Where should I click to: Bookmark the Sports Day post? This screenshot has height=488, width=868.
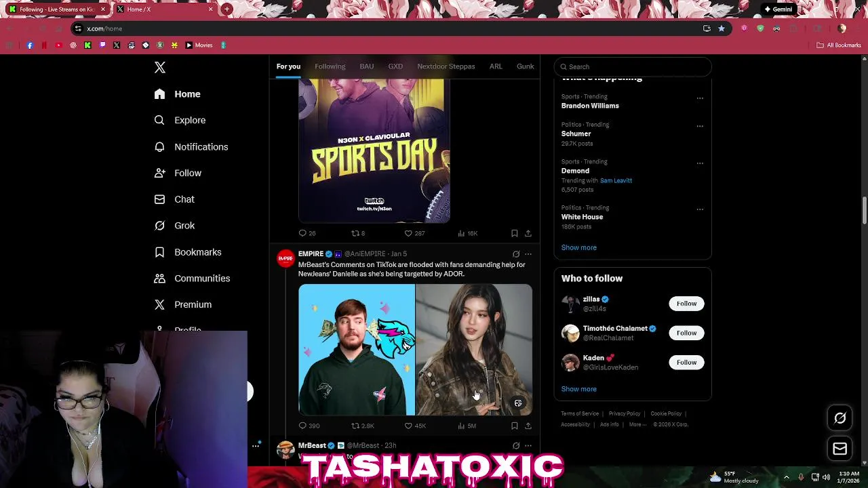pyautogui.click(x=515, y=233)
